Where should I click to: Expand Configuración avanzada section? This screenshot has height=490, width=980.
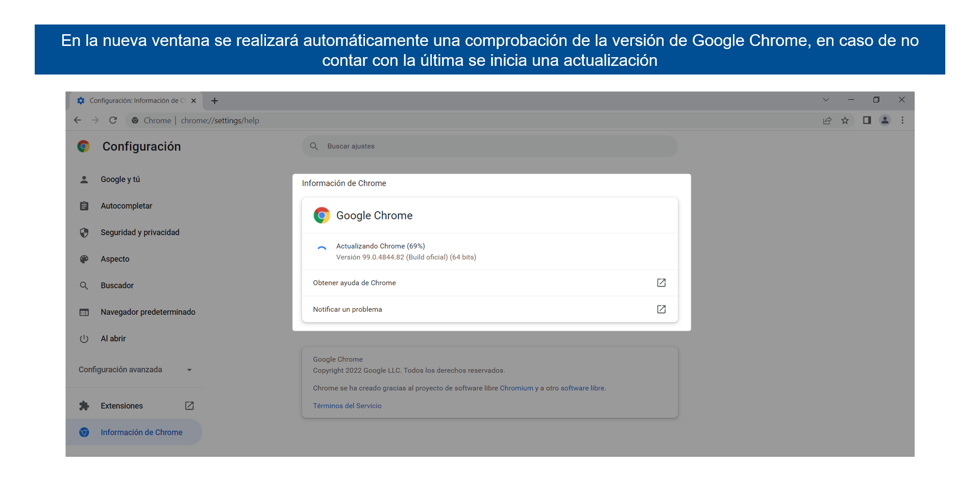click(135, 370)
